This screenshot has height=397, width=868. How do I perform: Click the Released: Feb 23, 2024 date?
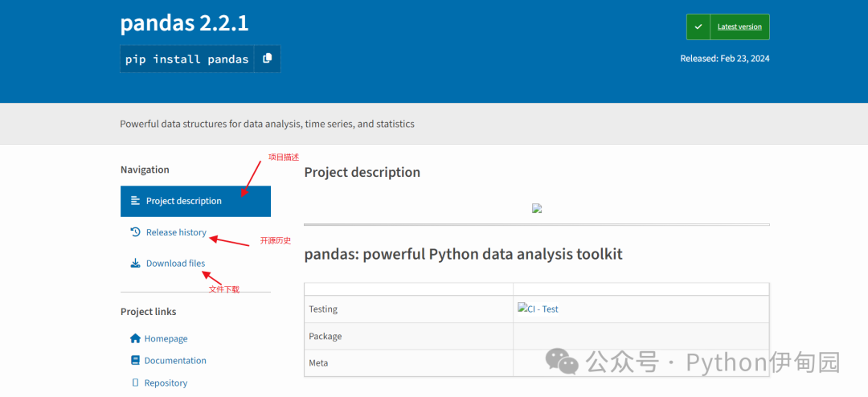724,58
